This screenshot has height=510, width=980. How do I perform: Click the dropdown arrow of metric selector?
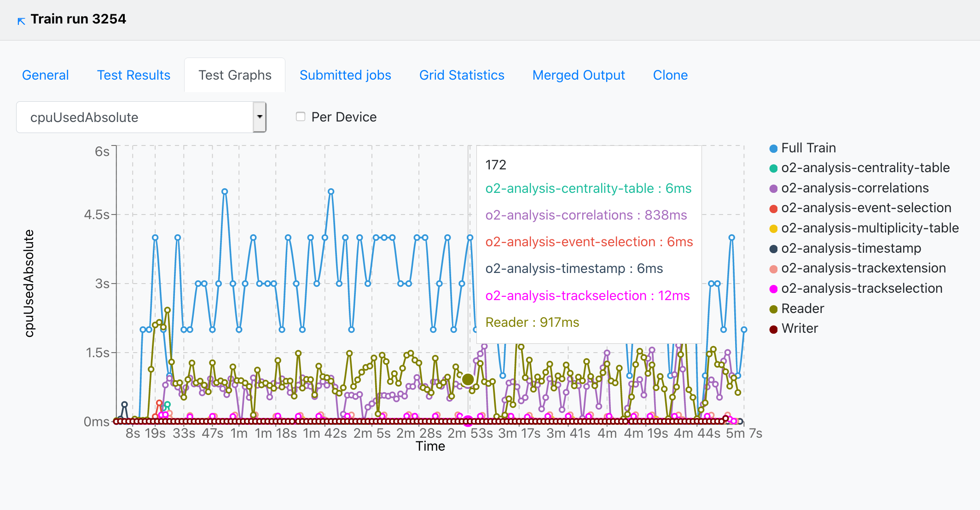pos(260,117)
